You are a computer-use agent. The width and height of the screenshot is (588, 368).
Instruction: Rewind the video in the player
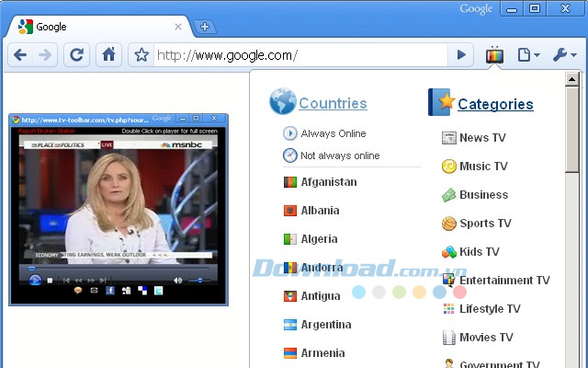click(x=78, y=281)
